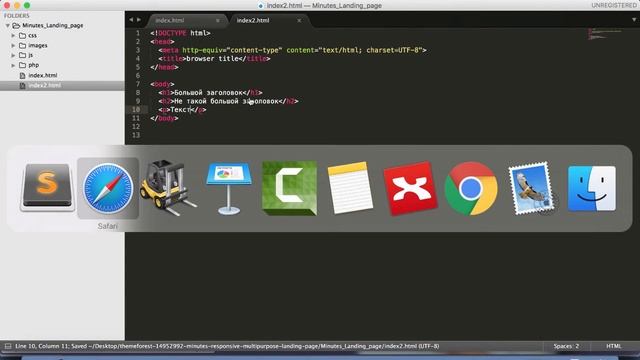The width and height of the screenshot is (640, 360).
Task: Open HTML syntax selector in status bar
Action: [x=613, y=346]
